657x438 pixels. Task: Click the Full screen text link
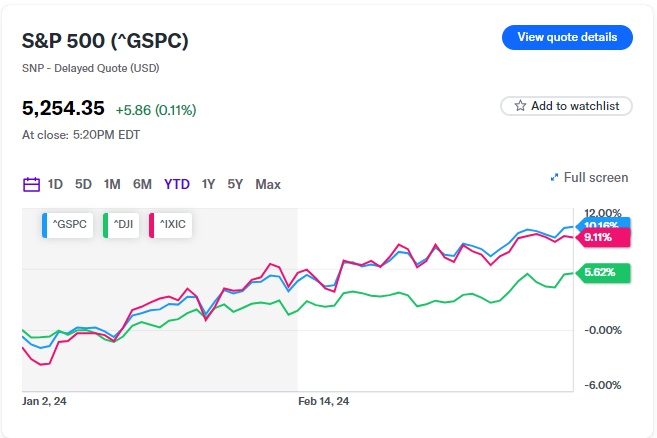coord(596,178)
